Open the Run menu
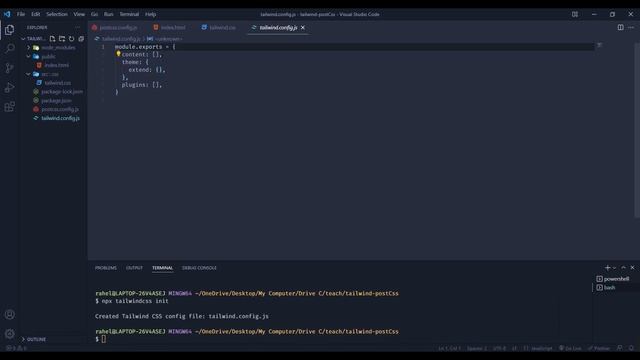640x360 pixels. point(108,14)
